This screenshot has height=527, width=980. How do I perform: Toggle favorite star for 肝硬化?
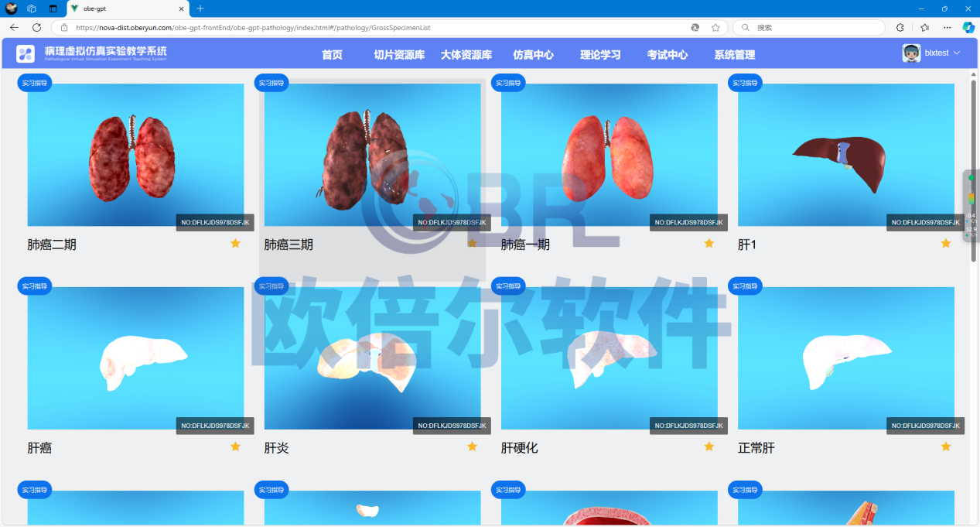point(709,447)
